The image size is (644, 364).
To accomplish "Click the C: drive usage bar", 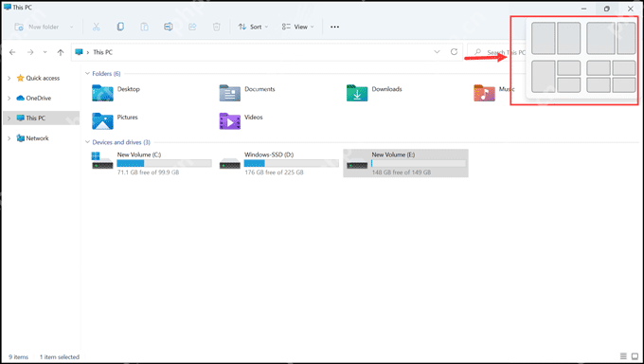I will [164, 163].
